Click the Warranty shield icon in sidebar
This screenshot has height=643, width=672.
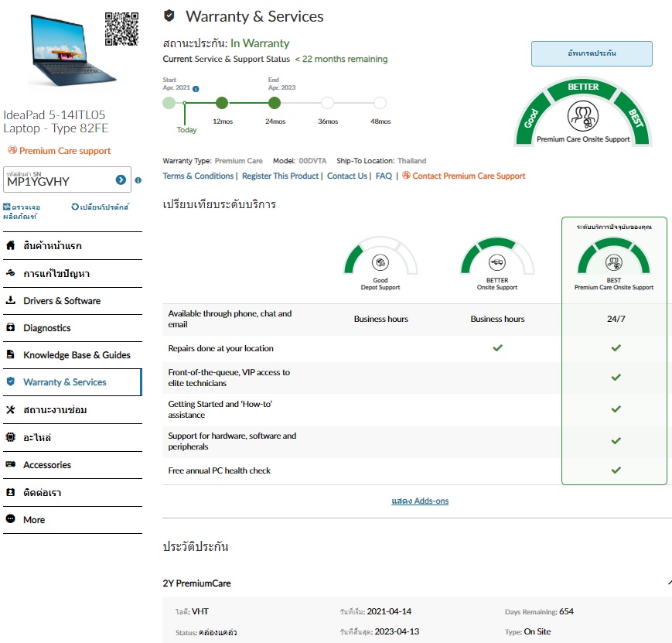pos(11,381)
